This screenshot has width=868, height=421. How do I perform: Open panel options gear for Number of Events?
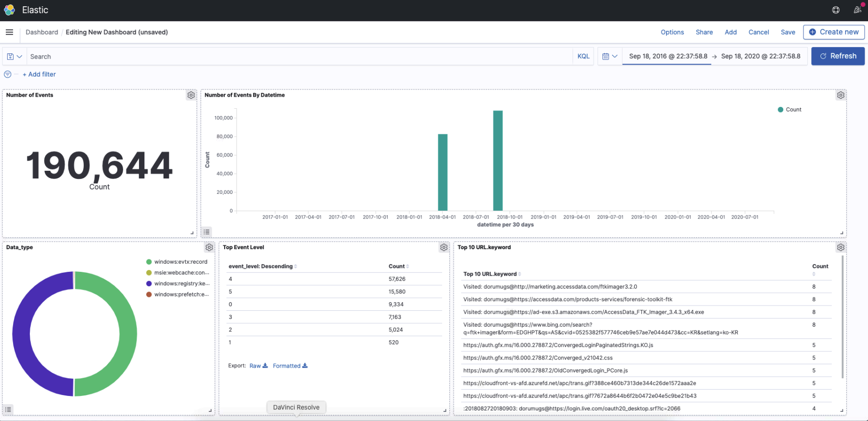(x=191, y=95)
